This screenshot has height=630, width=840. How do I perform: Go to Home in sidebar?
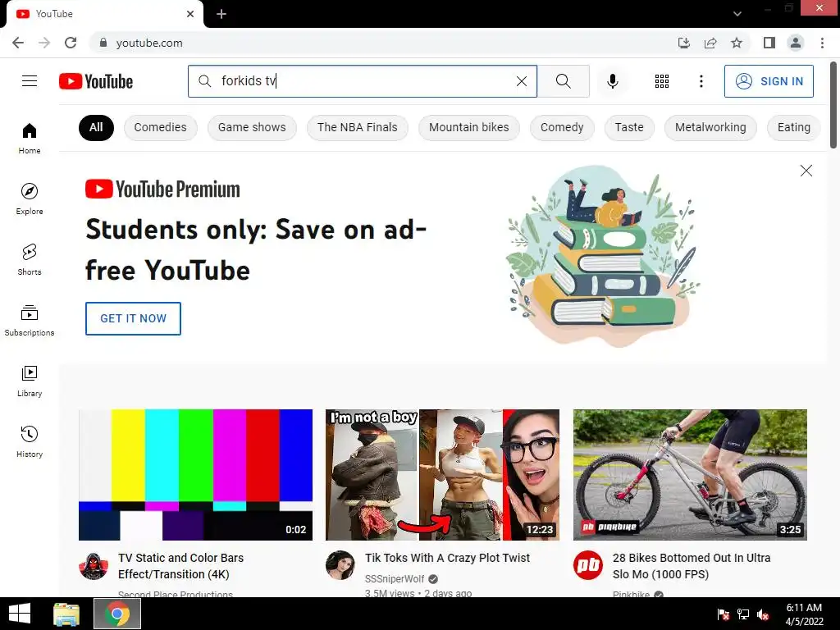coord(30,138)
